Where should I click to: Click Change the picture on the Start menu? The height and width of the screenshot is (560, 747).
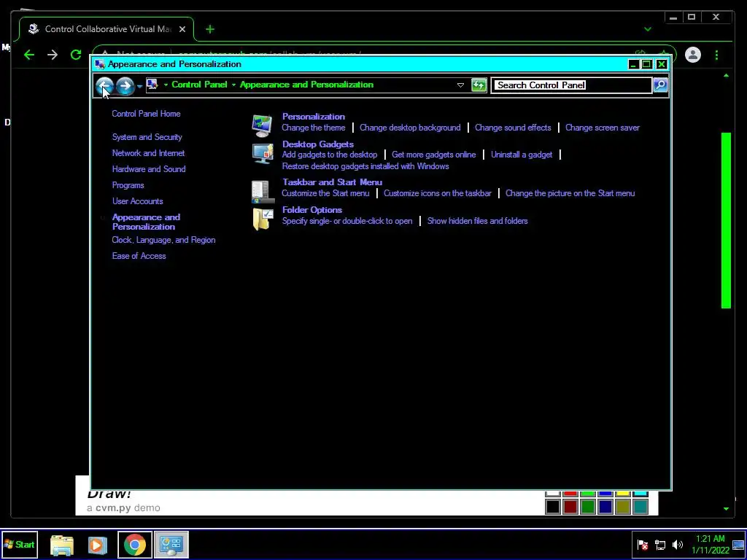pos(570,193)
